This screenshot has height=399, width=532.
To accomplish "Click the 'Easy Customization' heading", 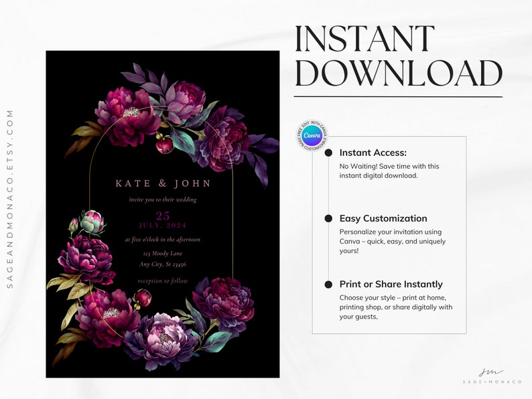I will tap(383, 218).
